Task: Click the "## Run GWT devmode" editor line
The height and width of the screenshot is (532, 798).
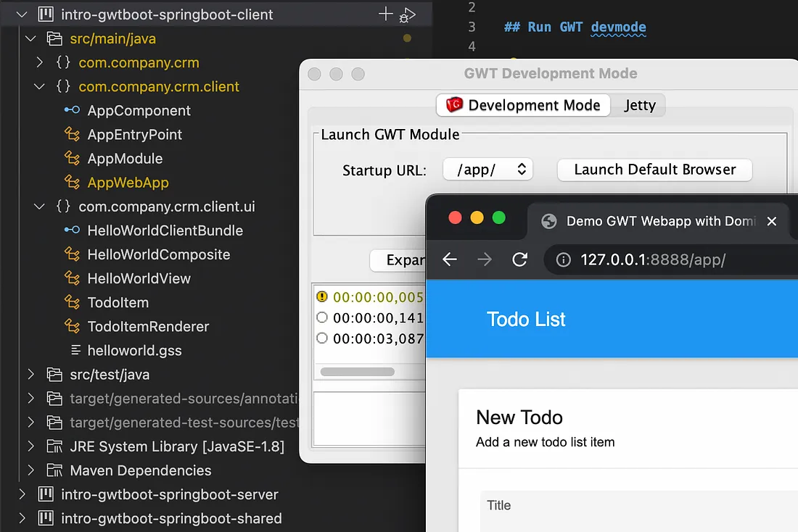Action: [575, 27]
